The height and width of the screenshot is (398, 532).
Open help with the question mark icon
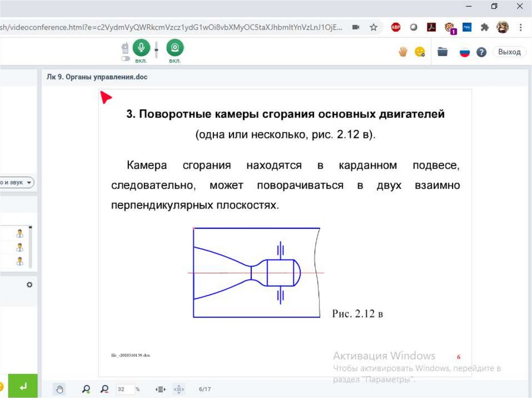(x=482, y=52)
